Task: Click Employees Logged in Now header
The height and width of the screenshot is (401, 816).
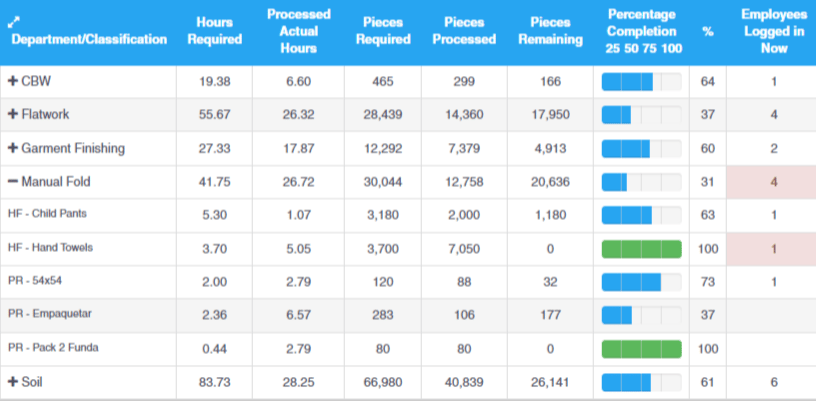Action: point(773,31)
